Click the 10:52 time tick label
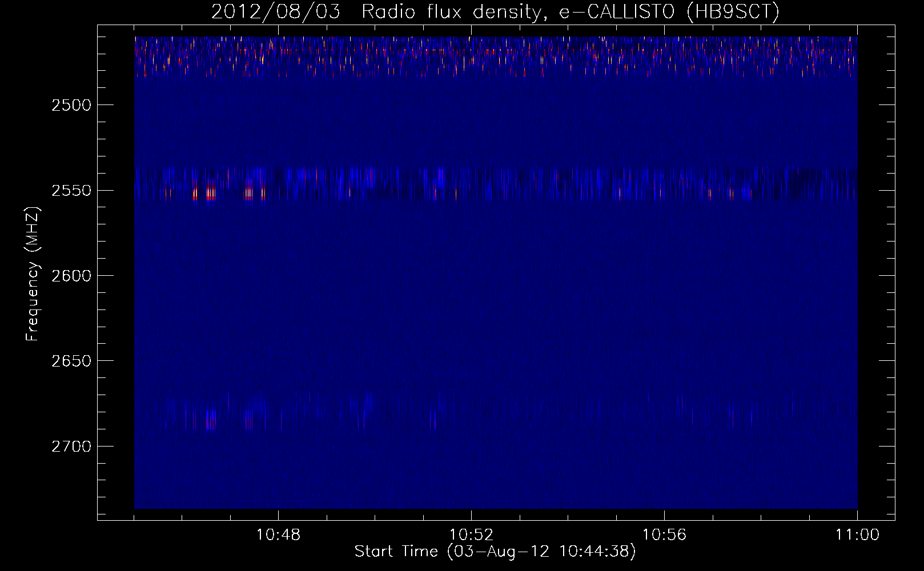924x571 pixels. tap(472, 535)
